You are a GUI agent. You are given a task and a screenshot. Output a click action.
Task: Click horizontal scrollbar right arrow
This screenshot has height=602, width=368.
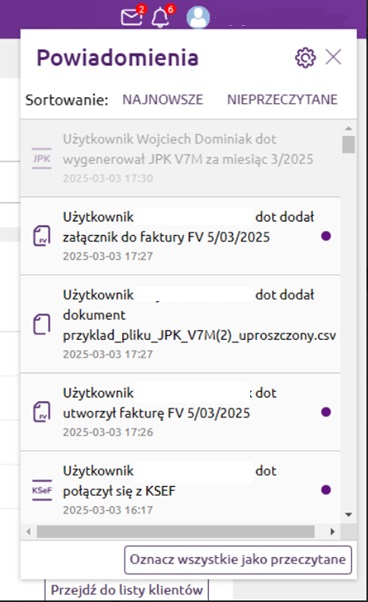click(x=332, y=532)
